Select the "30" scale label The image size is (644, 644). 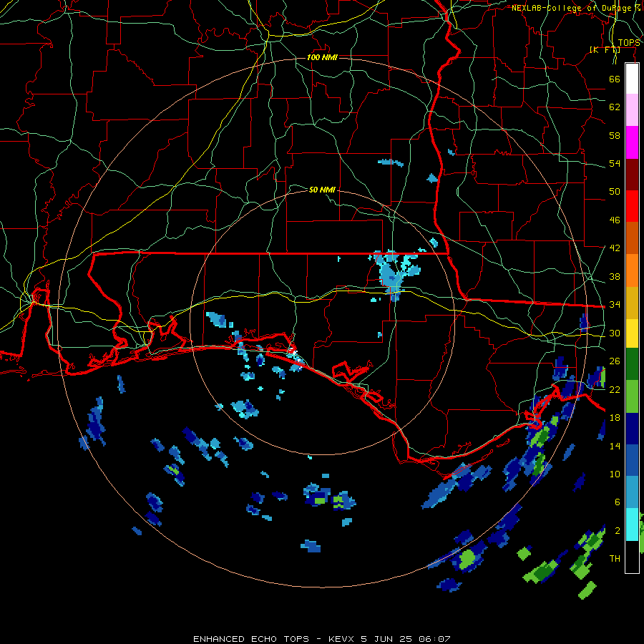click(615, 333)
